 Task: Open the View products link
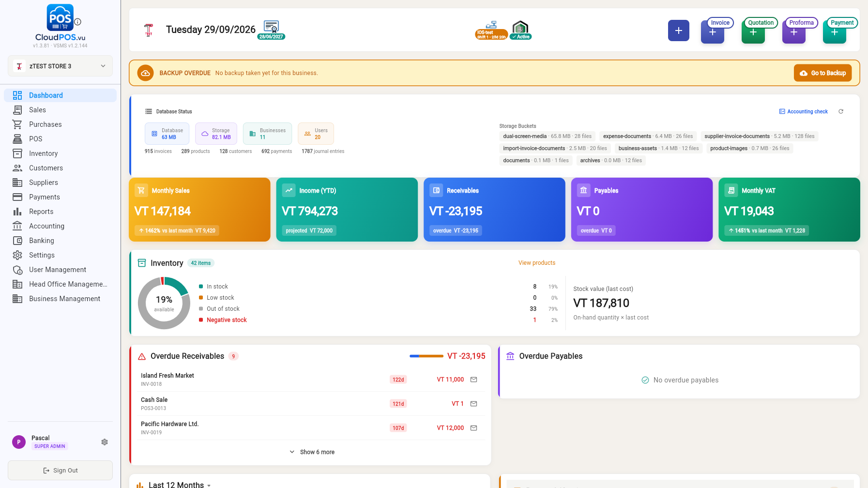click(x=537, y=263)
